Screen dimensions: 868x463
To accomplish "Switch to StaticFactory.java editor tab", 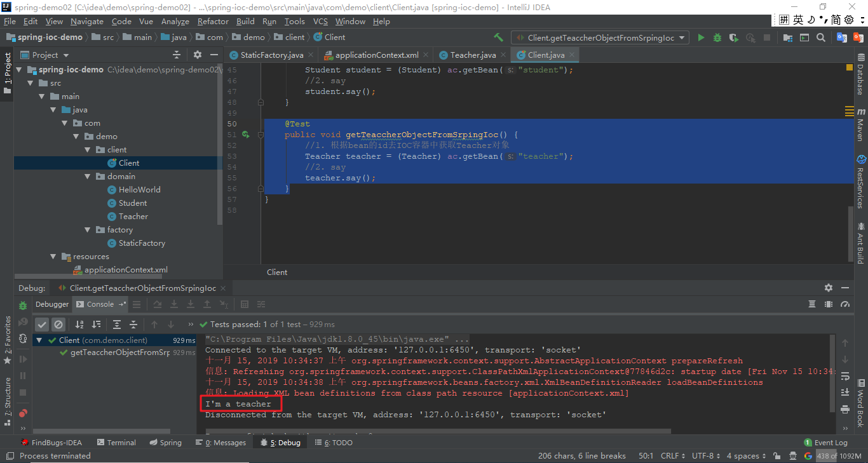I will pyautogui.click(x=272, y=55).
